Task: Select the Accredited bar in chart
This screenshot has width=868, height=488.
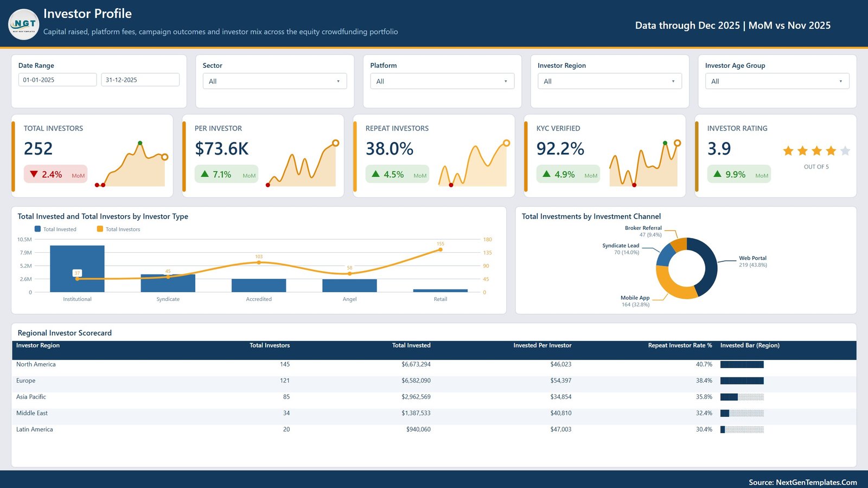Action: click(x=259, y=286)
